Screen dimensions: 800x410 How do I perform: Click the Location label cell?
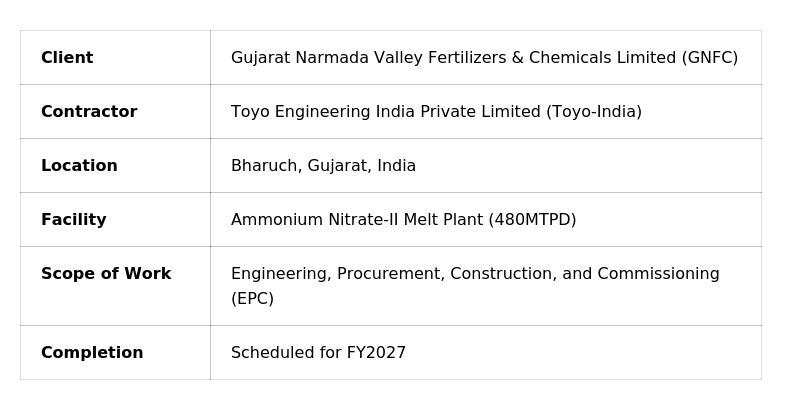tap(79, 166)
